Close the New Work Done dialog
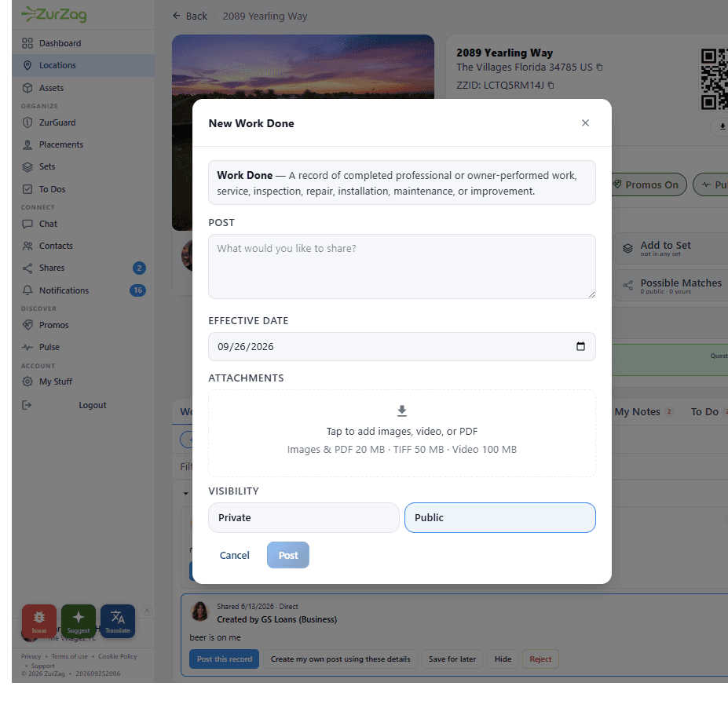728x719 pixels. [x=586, y=123]
